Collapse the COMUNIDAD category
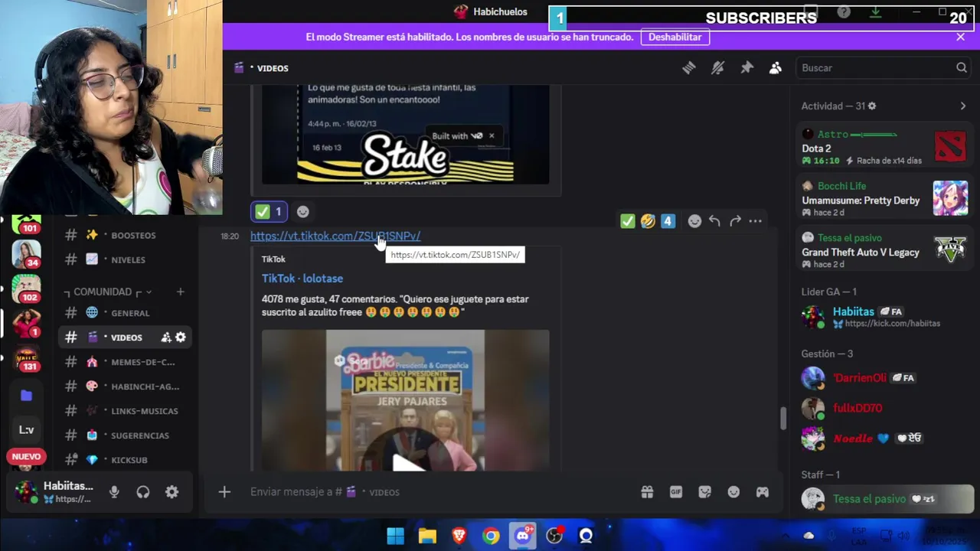This screenshot has width=980, height=551. click(107, 292)
